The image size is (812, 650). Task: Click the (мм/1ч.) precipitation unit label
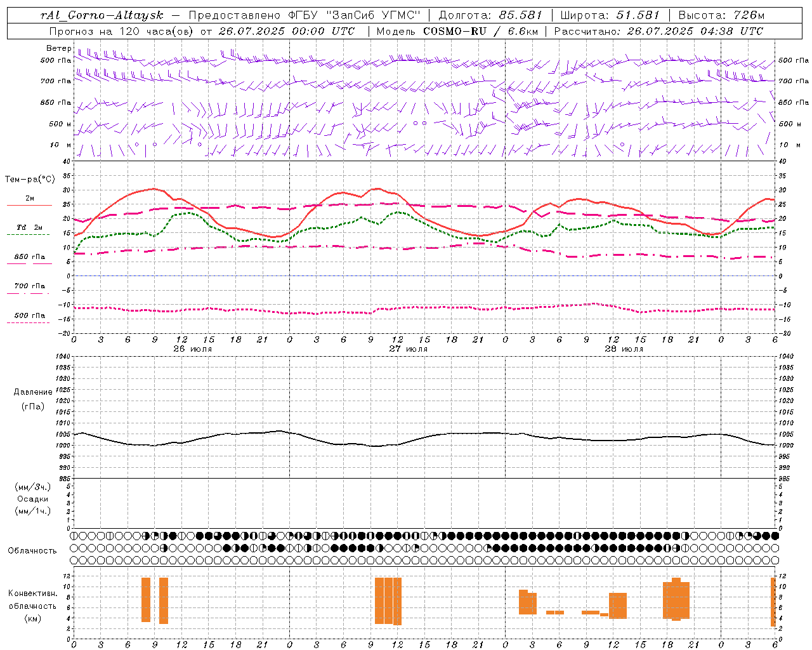pyautogui.click(x=33, y=511)
